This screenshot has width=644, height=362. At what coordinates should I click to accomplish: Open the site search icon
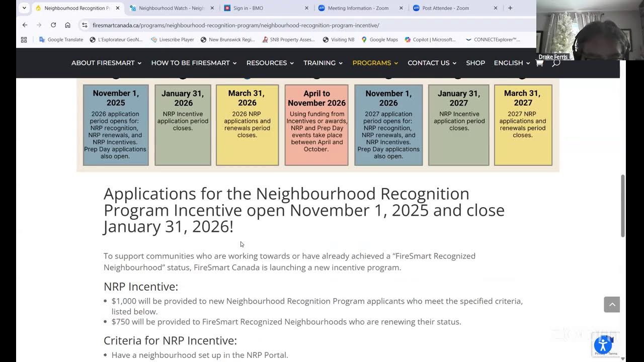(x=556, y=63)
